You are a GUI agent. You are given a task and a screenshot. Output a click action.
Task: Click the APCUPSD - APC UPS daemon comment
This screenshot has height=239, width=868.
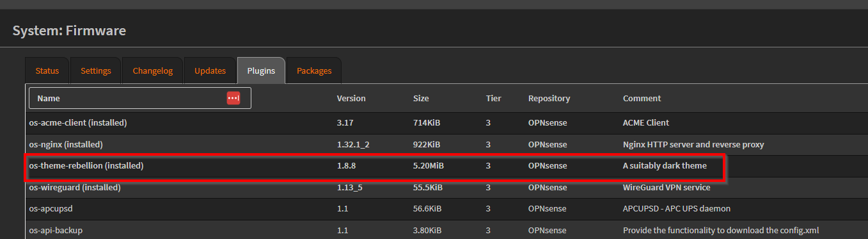click(x=677, y=209)
